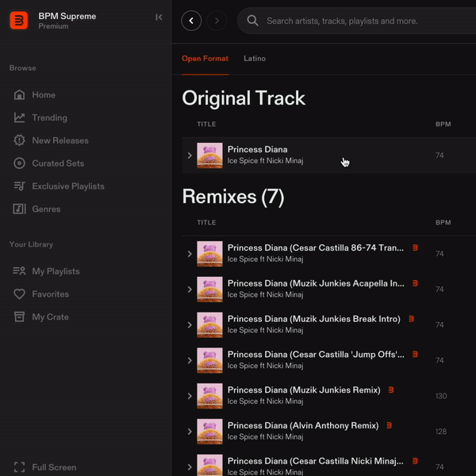This screenshot has width=476, height=476.
Task: Switch to the Open Format tab
Action: 205,59
